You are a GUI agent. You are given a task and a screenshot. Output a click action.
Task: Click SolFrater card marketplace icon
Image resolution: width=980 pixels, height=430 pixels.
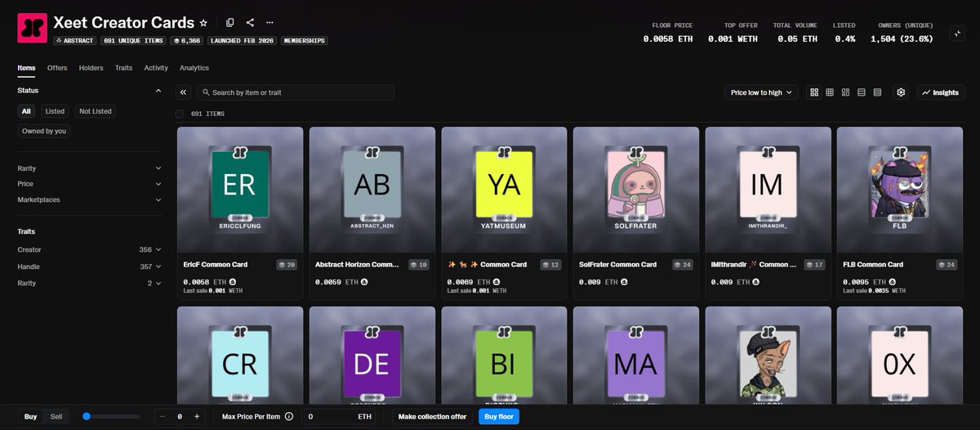[624, 282]
